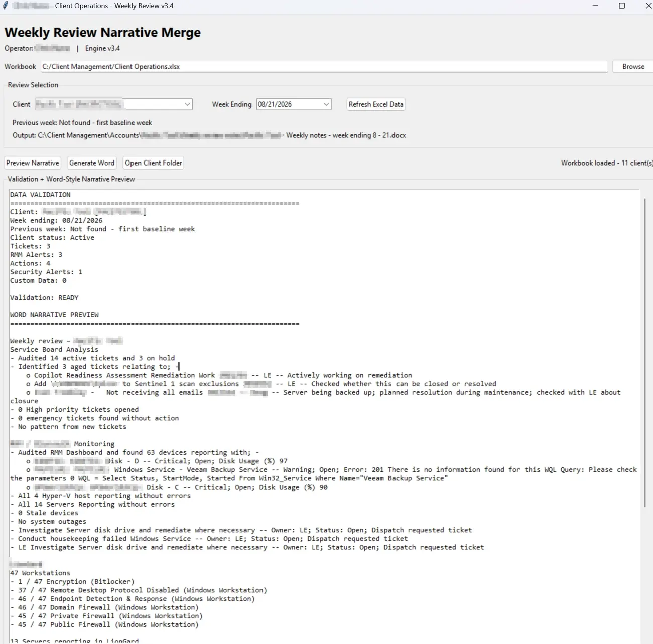Viewport: 653px width, 644px height.
Task: Click 'RMM Alerts: 3' line
Action: 36,255
